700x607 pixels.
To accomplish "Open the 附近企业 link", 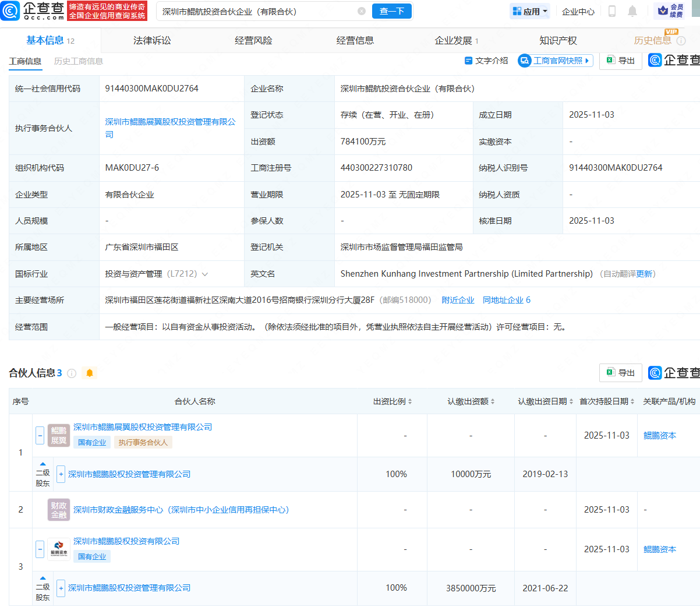I will pyautogui.click(x=458, y=300).
